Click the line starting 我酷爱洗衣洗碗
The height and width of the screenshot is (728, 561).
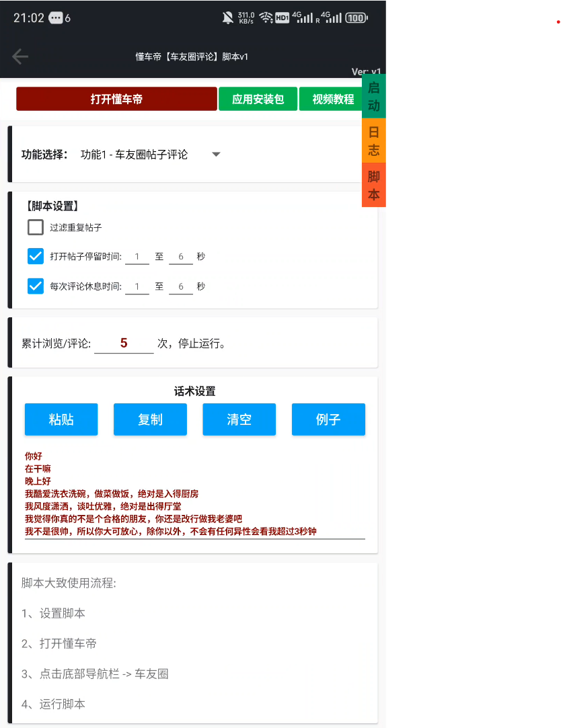point(112,493)
